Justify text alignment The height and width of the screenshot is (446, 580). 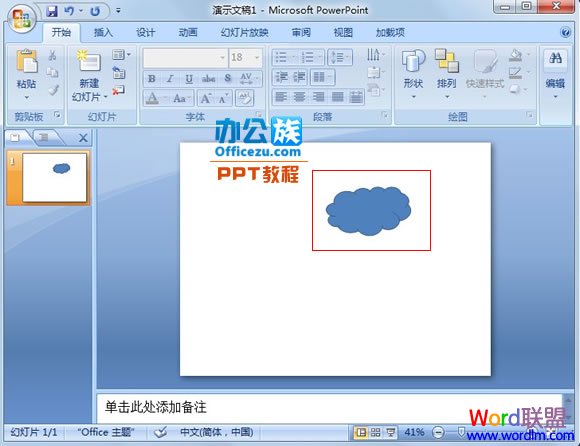337,97
